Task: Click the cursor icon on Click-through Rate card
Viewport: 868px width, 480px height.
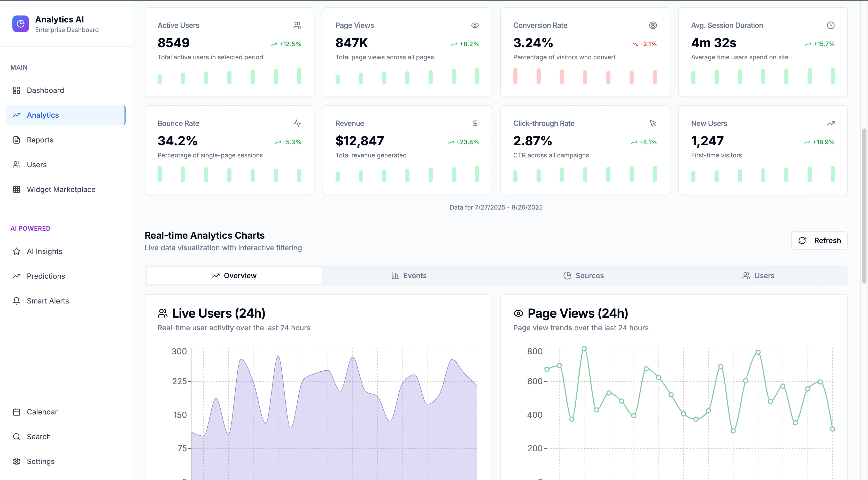Action: pyautogui.click(x=653, y=123)
